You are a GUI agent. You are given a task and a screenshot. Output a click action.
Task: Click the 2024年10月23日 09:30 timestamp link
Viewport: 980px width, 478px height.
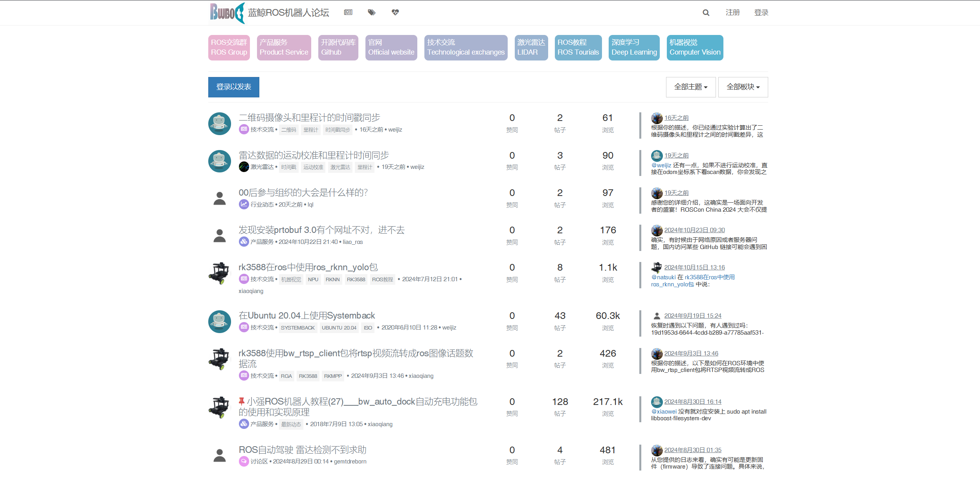coord(694,230)
